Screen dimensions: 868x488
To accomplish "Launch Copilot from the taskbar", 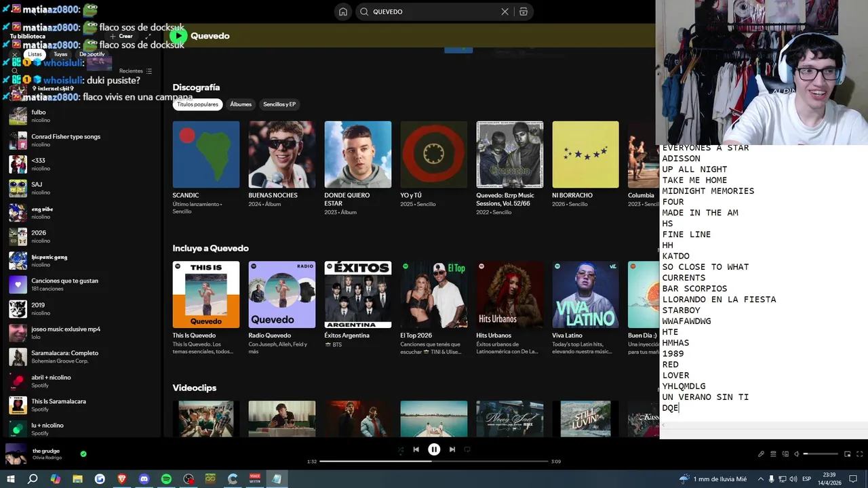I will click(x=56, y=479).
